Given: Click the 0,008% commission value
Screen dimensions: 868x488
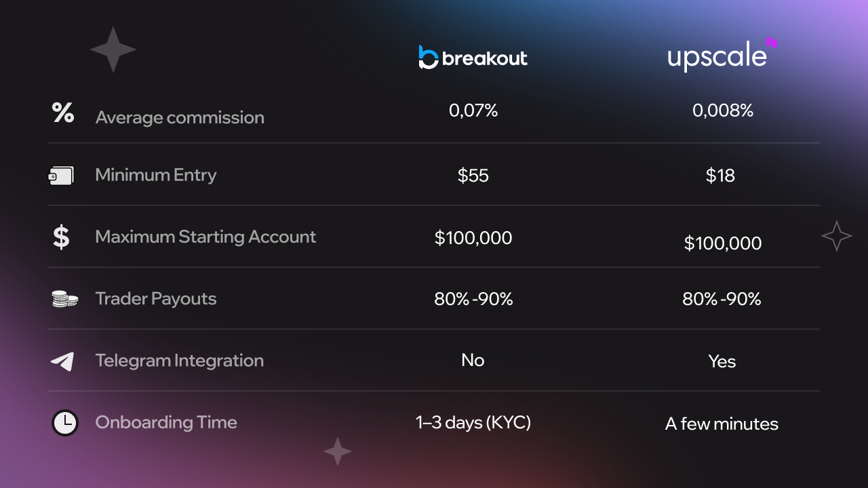Looking at the screenshot, I should pos(723,110).
